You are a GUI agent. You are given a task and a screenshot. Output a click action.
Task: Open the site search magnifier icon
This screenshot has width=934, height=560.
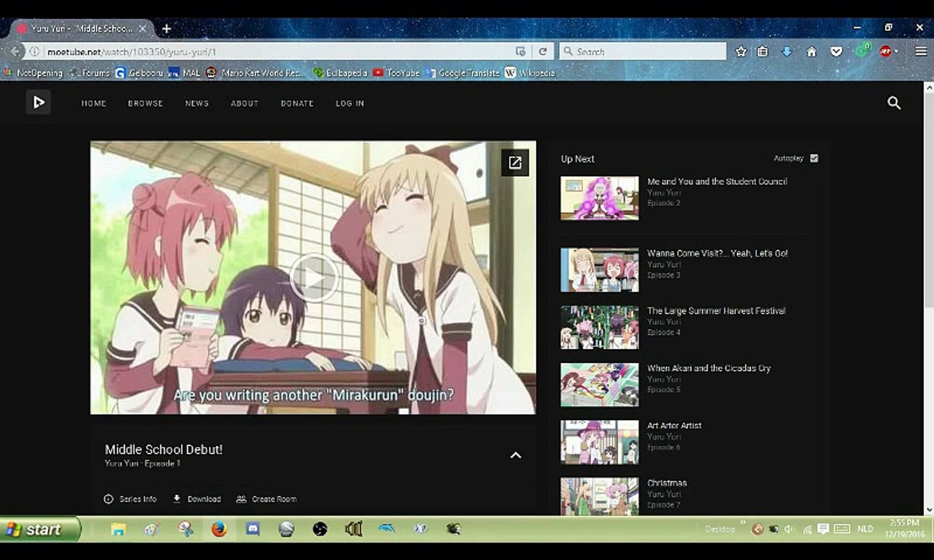click(x=894, y=103)
